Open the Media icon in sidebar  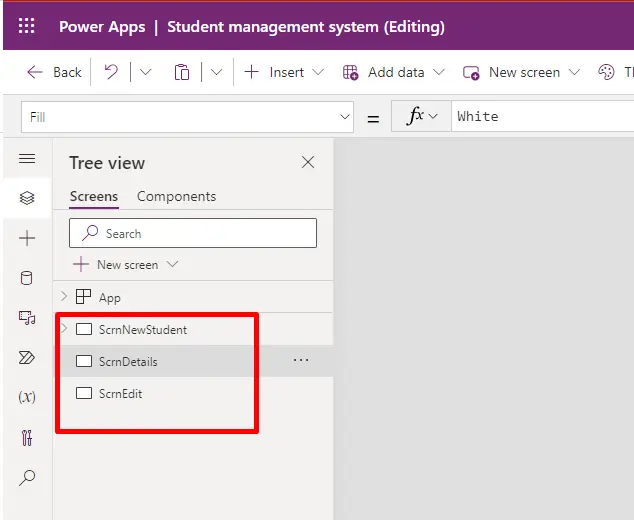[x=27, y=318]
